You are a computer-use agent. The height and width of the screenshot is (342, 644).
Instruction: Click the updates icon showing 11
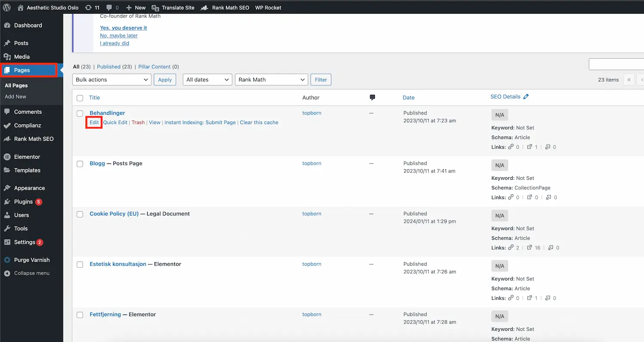(x=92, y=7)
